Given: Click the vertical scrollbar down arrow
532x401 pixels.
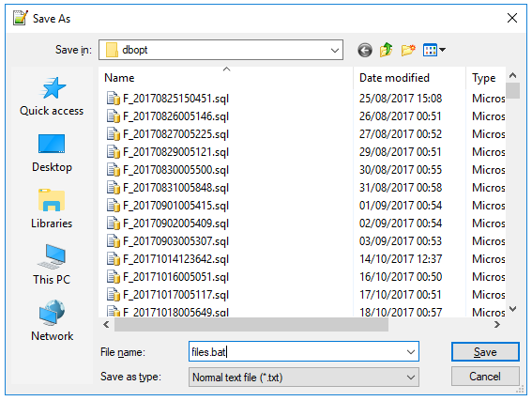Looking at the screenshot, I should point(512,309).
